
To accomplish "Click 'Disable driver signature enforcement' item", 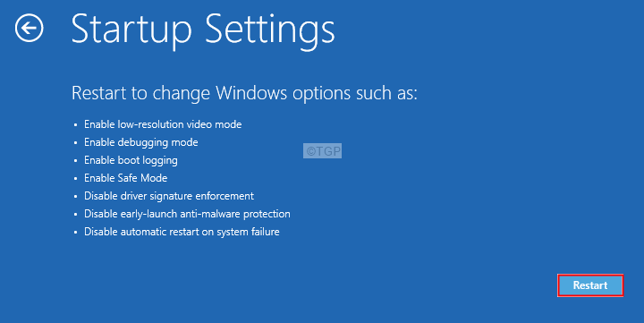I will click(169, 196).
